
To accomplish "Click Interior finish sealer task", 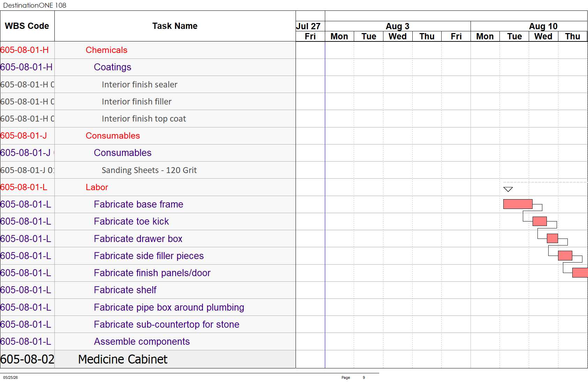I will point(139,85).
